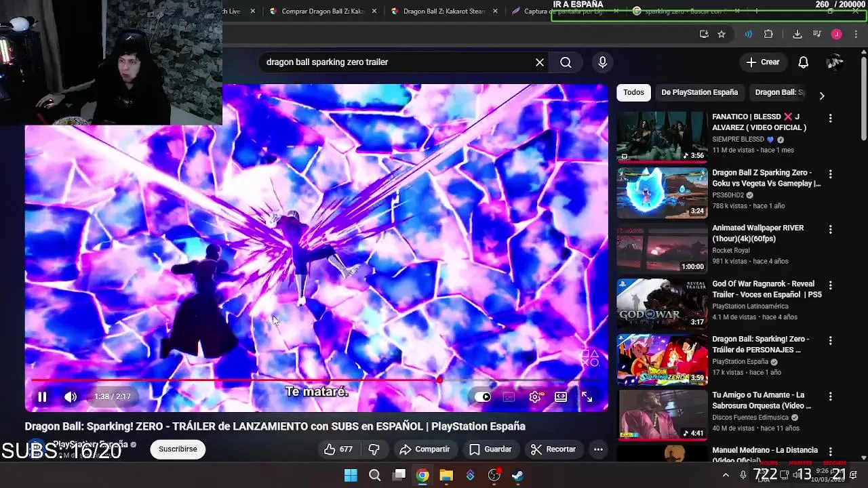
Task: Open File Explorer from the taskbar
Action: tap(446, 475)
